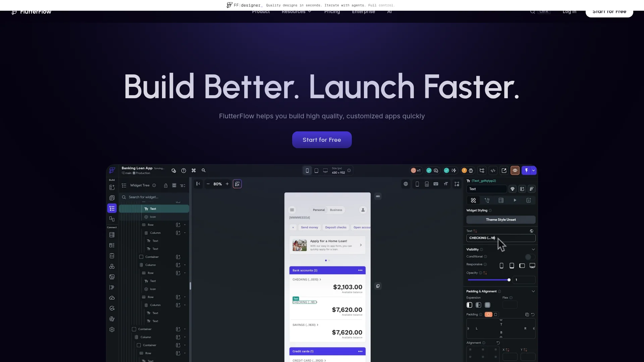Click the Deposit checks chip
The width and height of the screenshot is (644, 362).
pos(335,228)
